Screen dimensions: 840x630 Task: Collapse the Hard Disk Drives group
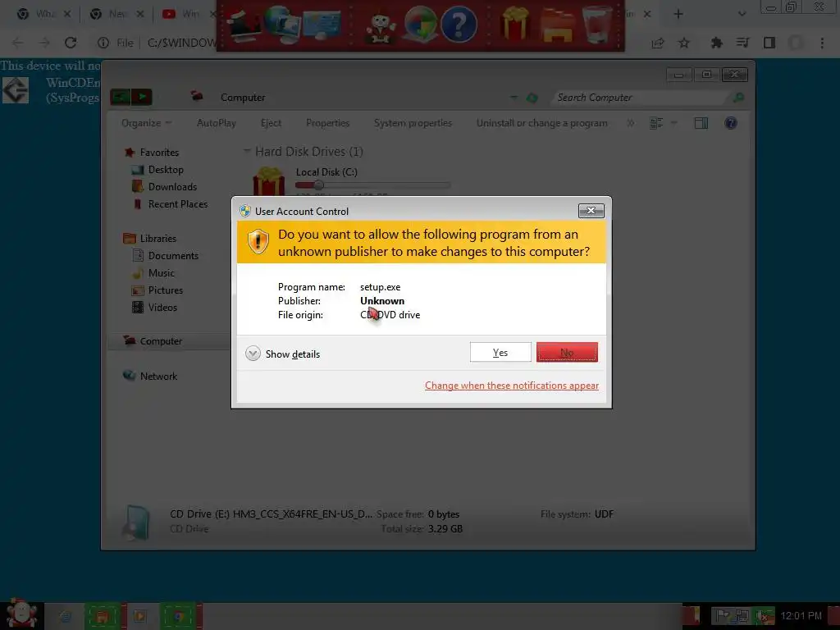tap(246, 151)
